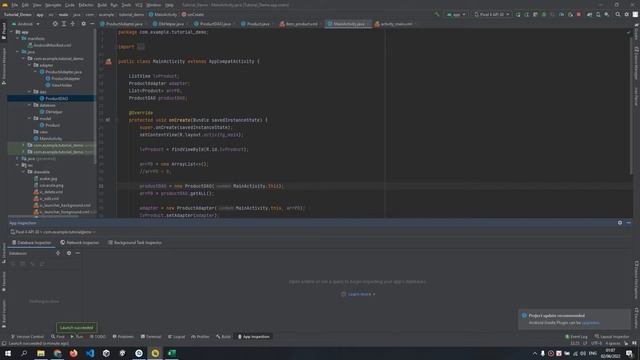Click Firefox icon in taskbar
The width and height of the screenshot is (640, 360).
pyautogui.click(x=73, y=353)
